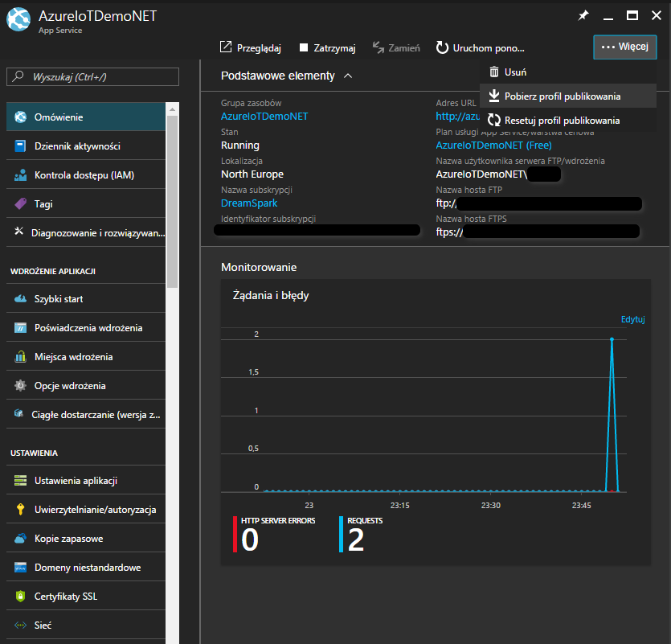Open the site http URL link
This screenshot has height=644, width=671.
(x=457, y=116)
